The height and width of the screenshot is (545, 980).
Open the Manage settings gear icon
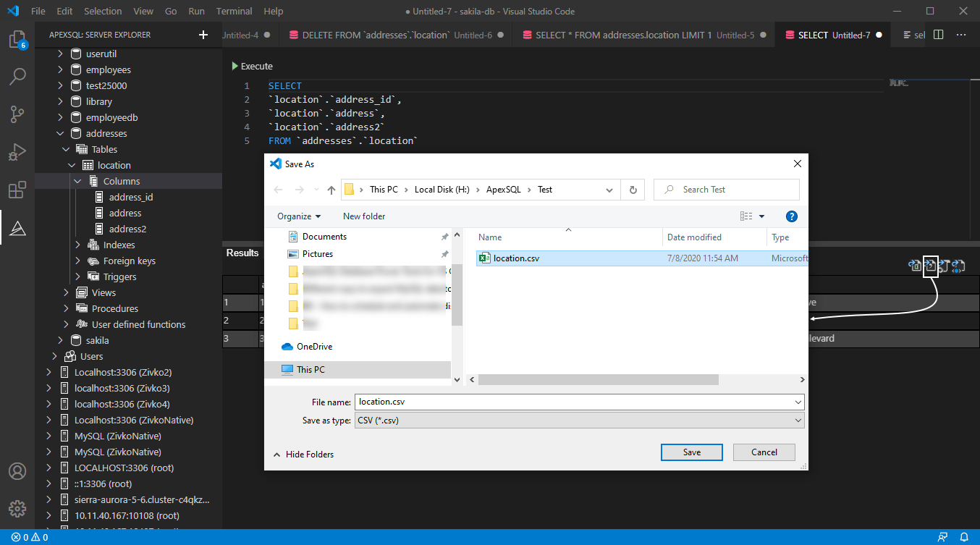(x=17, y=508)
